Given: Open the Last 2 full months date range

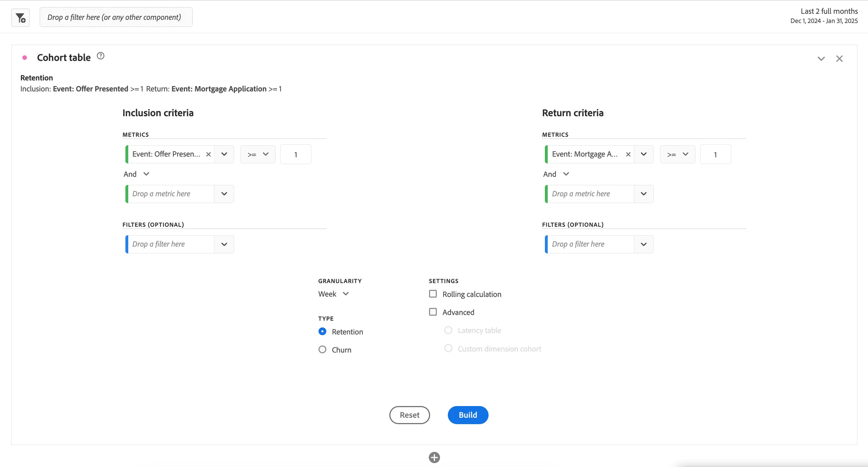Looking at the screenshot, I should (824, 16).
